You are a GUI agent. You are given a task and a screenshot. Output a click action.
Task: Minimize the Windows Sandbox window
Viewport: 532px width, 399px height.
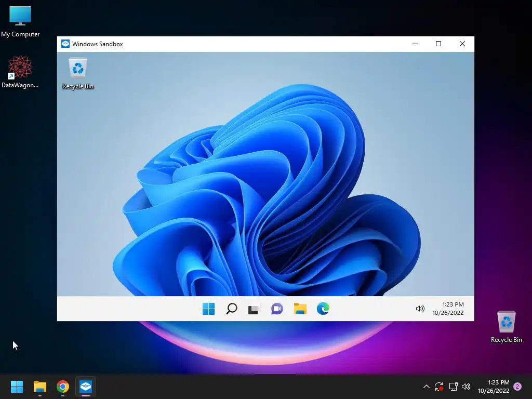coord(415,44)
